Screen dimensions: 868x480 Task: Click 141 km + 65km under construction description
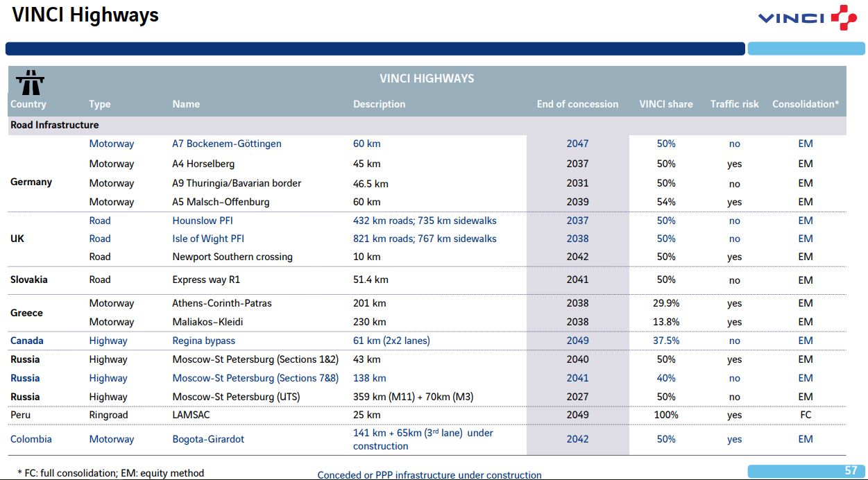click(x=423, y=439)
